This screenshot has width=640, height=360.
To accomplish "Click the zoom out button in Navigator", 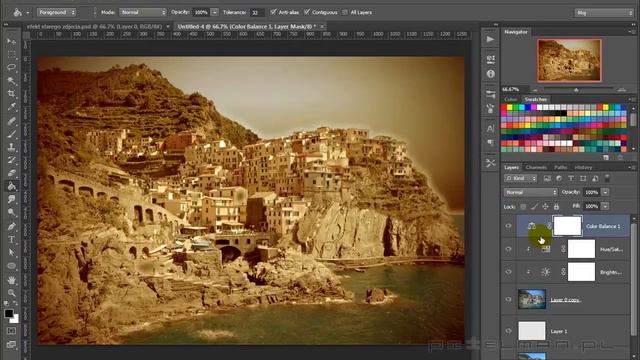I will click(535, 90).
